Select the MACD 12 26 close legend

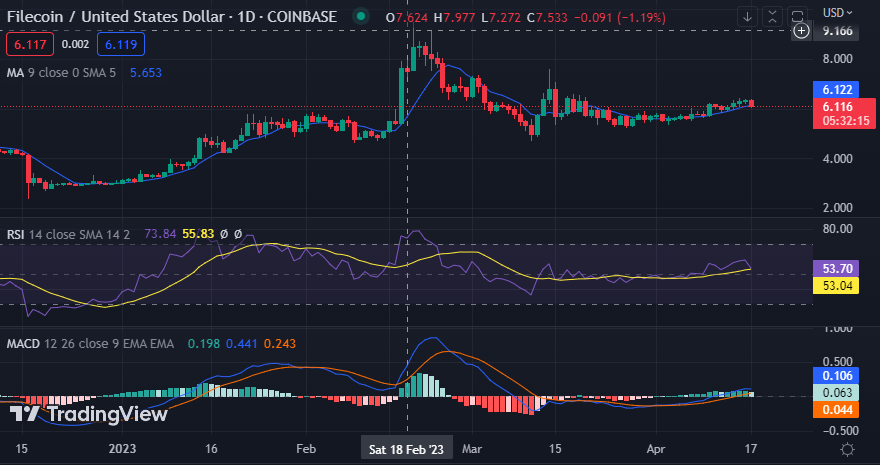point(90,343)
